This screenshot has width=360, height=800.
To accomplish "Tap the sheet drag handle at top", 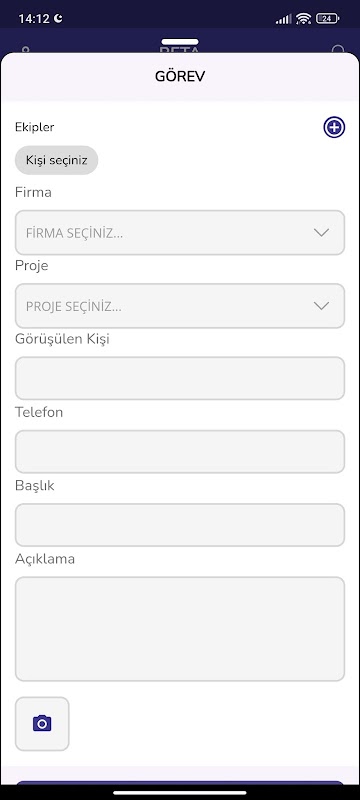I will click(x=180, y=42).
